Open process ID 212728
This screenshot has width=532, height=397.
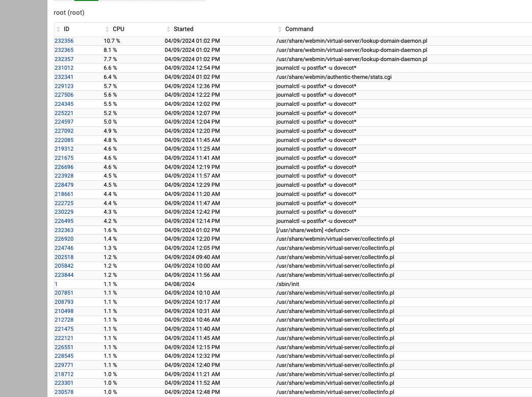click(64, 320)
